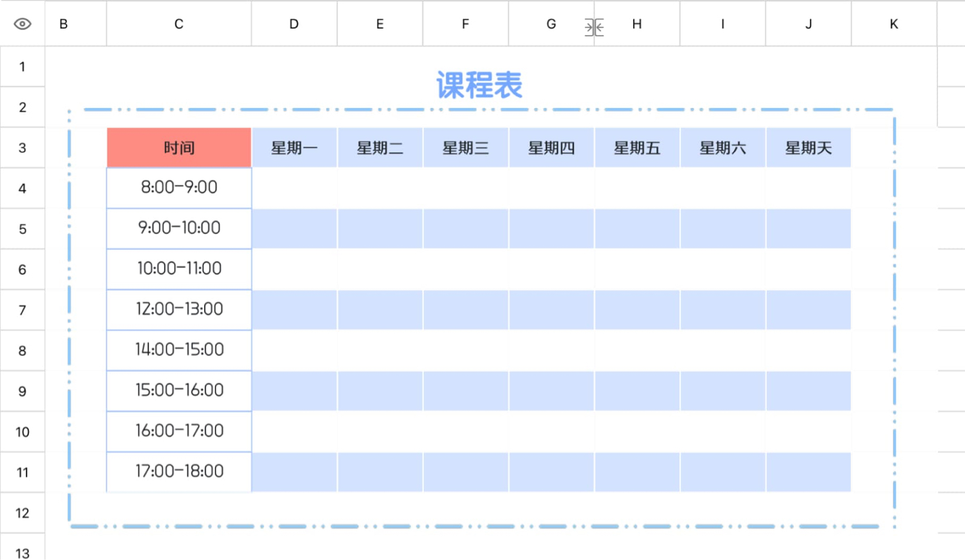Toggle the eye visibility icon in corner
The image size is (965, 560).
22,24
